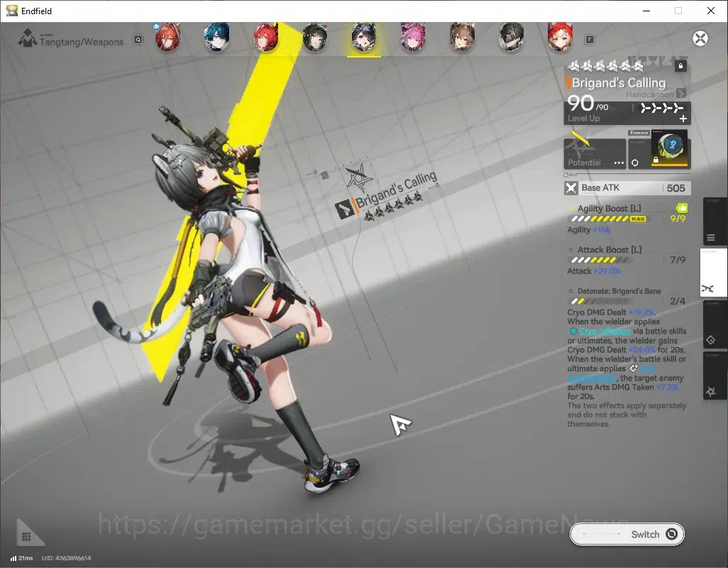Click the plus icon in level panel
The width and height of the screenshot is (728, 568).
tap(683, 119)
